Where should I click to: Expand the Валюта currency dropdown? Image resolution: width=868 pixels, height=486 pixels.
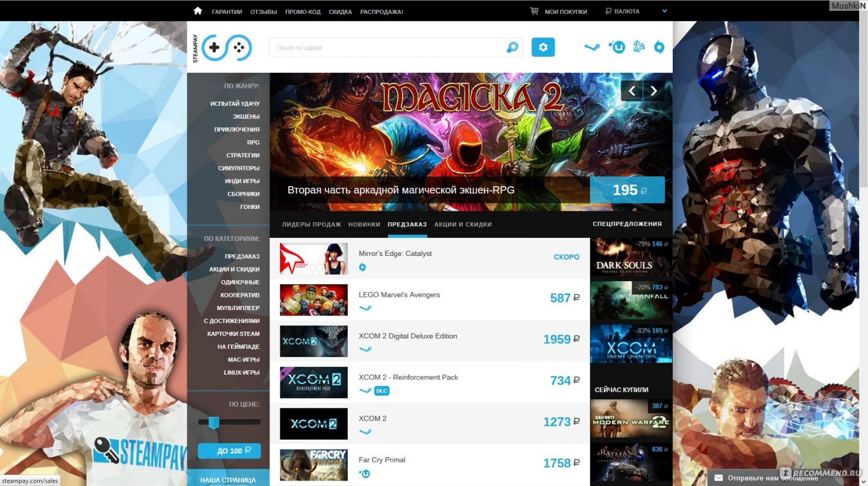tap(664, 11)
